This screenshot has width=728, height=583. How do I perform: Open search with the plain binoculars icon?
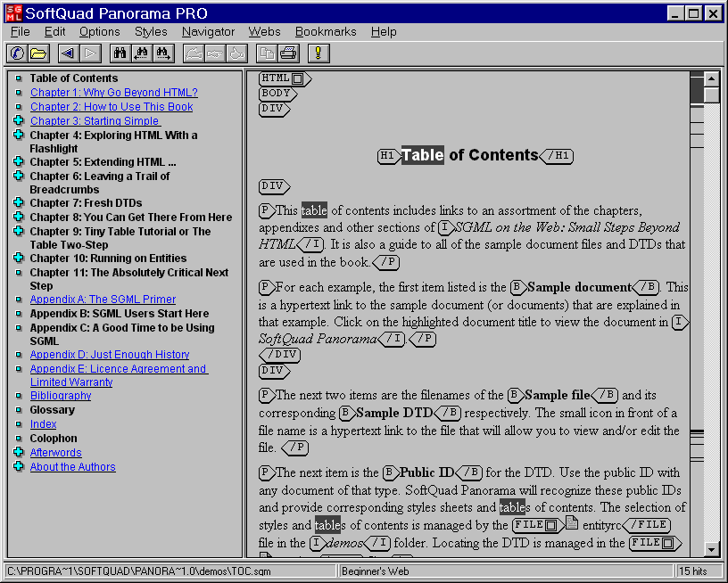(x=120, y=53)
